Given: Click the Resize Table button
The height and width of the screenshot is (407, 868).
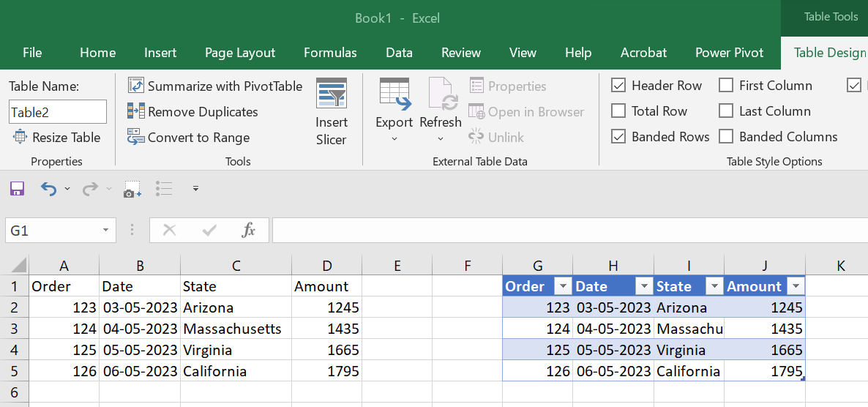Looking at the screenshot, I should pyautogui.click(x=56, y=137).
